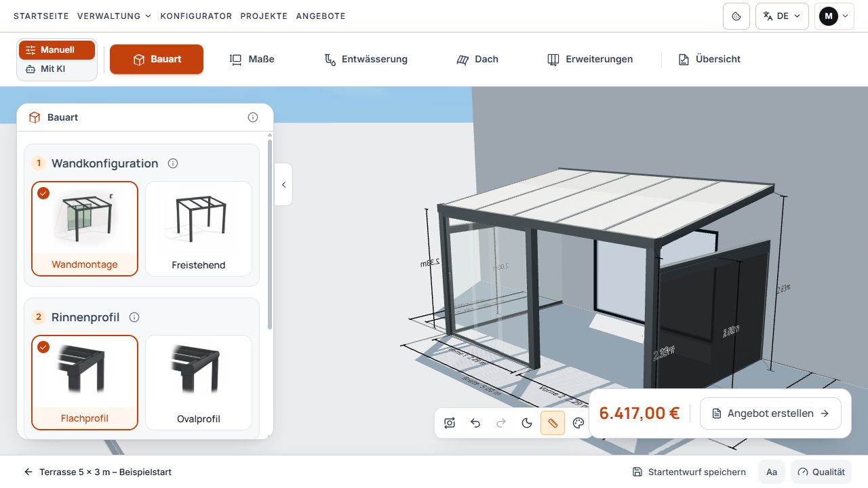Switch to the Erweiterungen step

[590, 60]
